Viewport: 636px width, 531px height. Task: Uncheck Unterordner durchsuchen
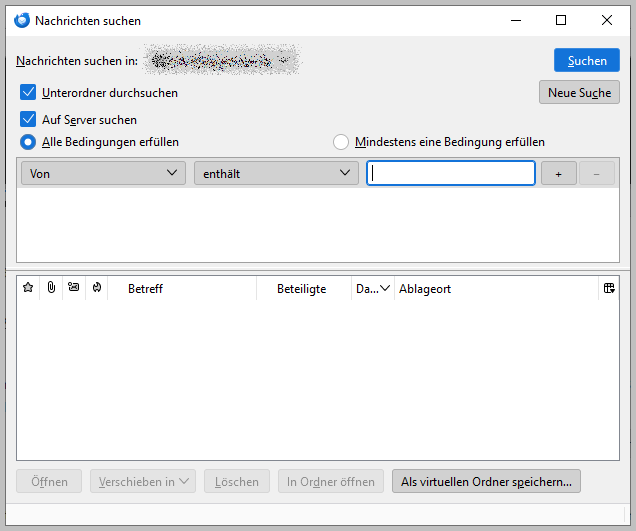(x=28, y=92)
